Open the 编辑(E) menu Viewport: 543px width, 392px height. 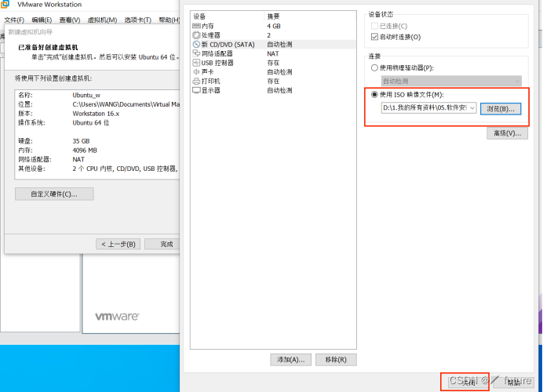(x=42, y=20)
